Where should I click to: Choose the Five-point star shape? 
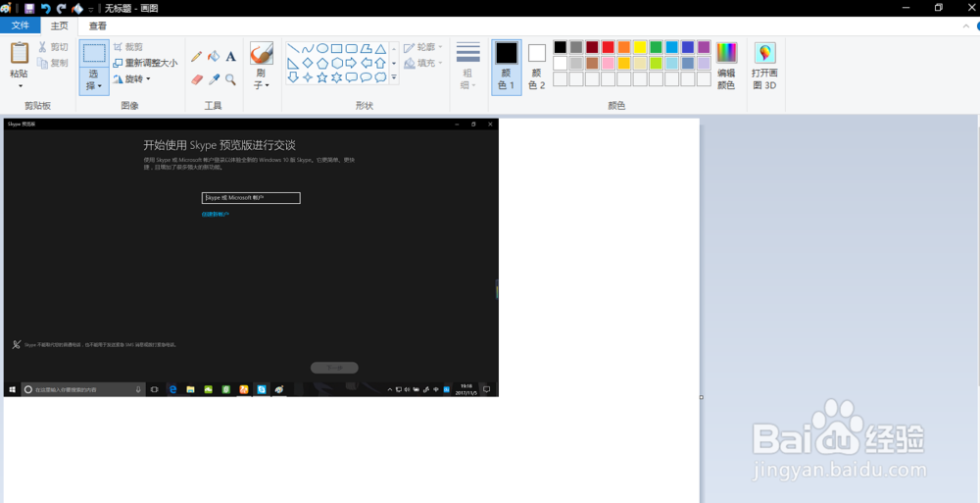(x=321, y=77)
